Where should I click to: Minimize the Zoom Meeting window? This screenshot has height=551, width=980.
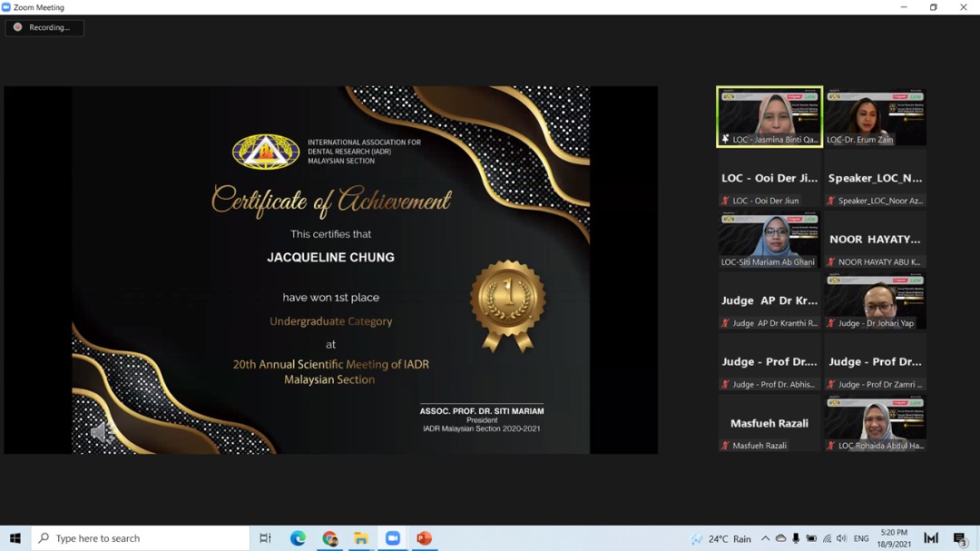904,7
